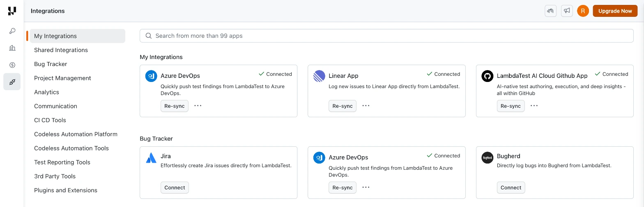The width and height of the screenshot is (644, 207).
Task: Click Azure DevOps logo under My Integrations
Action: 151,76
